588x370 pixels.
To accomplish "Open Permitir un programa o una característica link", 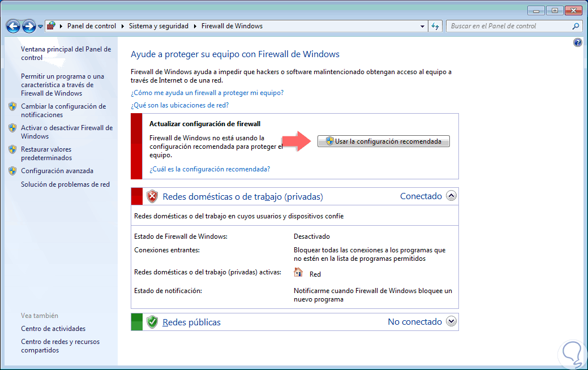I will tap(63, 85).
